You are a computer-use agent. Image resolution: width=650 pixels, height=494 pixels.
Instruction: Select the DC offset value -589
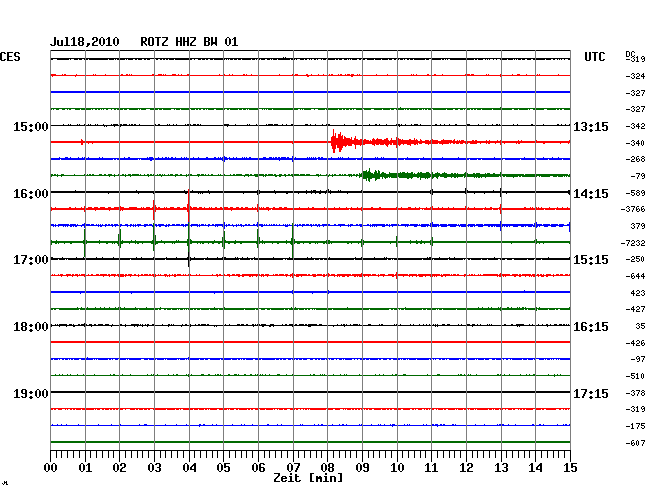coord(635,193)
